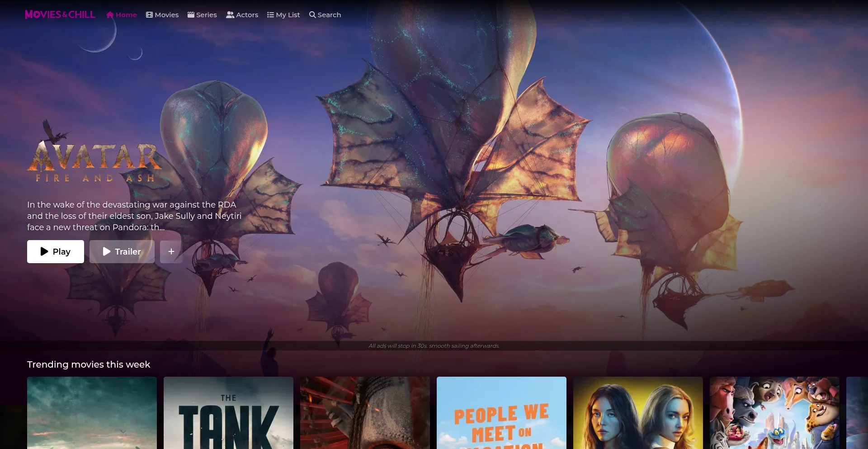
Task: Click the 'All ads will stop in 30s' notice
Action: 434,346
